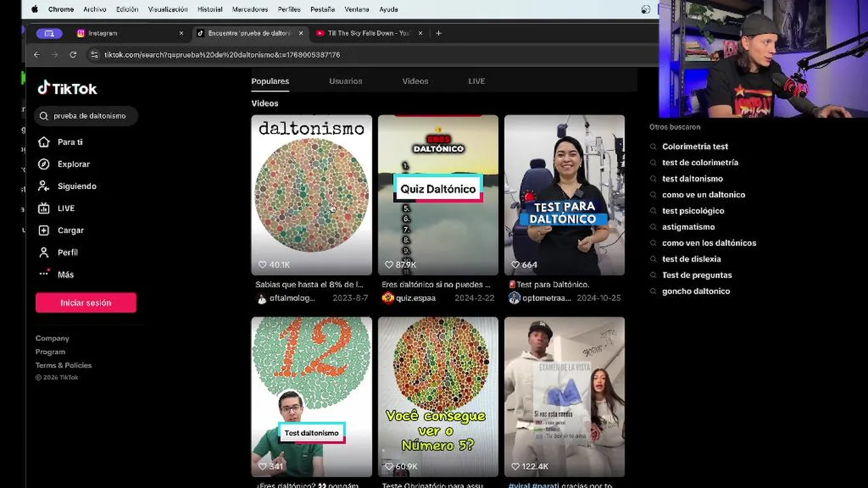Open the Company footer link
868x488 pixels.
click(x=52, y=338)
